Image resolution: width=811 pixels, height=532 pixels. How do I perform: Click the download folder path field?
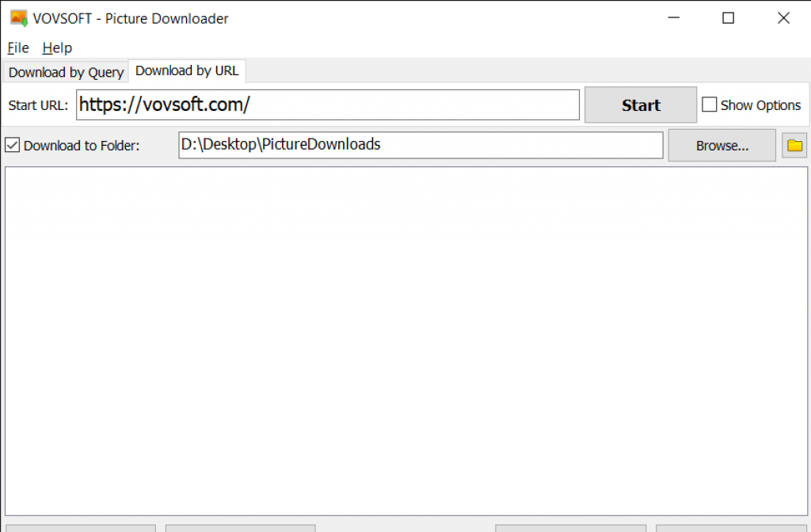(x=421, y=146)
